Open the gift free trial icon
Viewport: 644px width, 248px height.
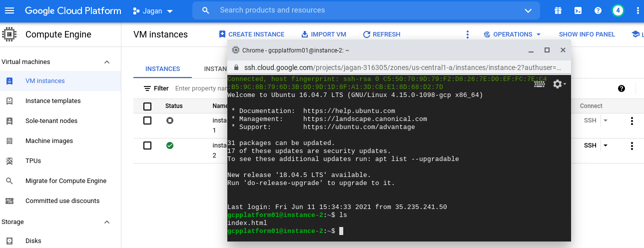tap(558, 10)
